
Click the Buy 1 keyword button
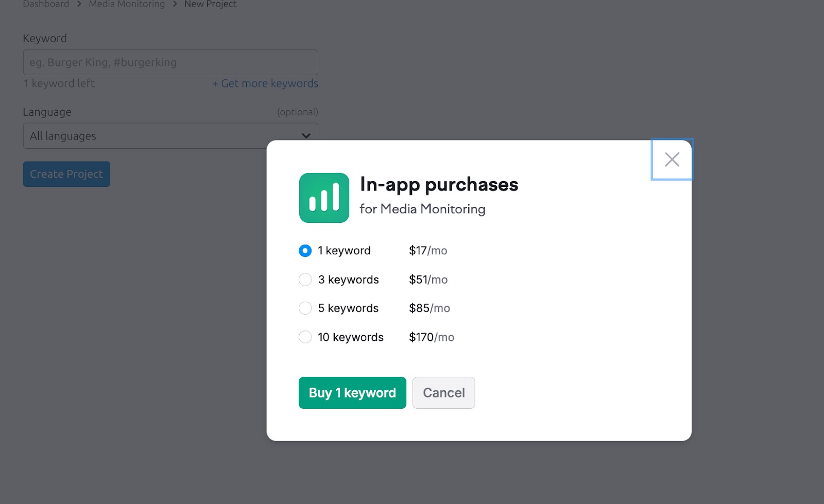[352, 393]
